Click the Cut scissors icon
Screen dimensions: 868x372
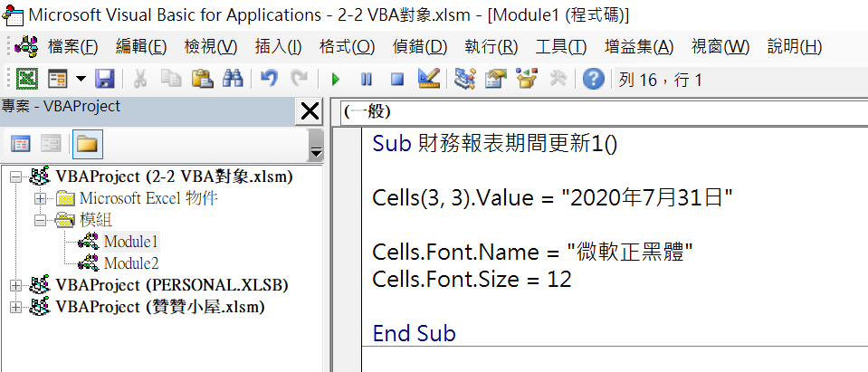pyautogui.click(x=140, y=79)
